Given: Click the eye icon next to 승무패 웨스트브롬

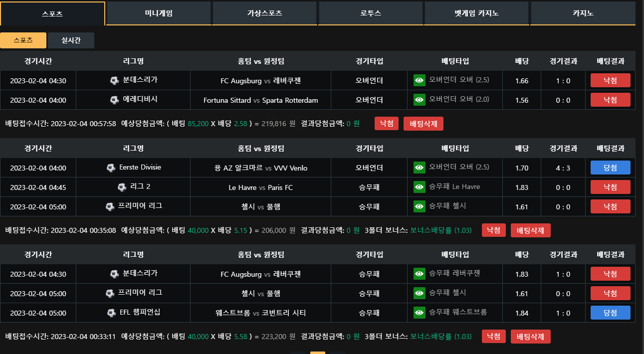Looking at the screenshot, I should click(x=420, y=313).
